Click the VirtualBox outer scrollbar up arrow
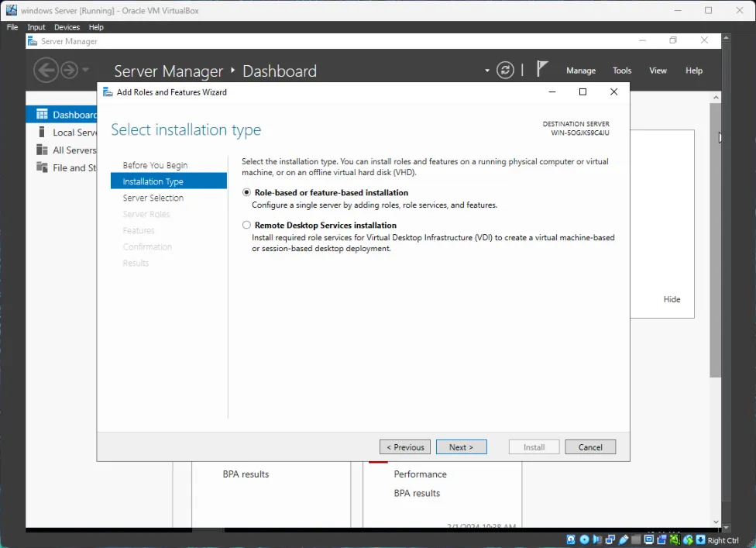Viewport: 756px width, 548px height. pos(726,37)
